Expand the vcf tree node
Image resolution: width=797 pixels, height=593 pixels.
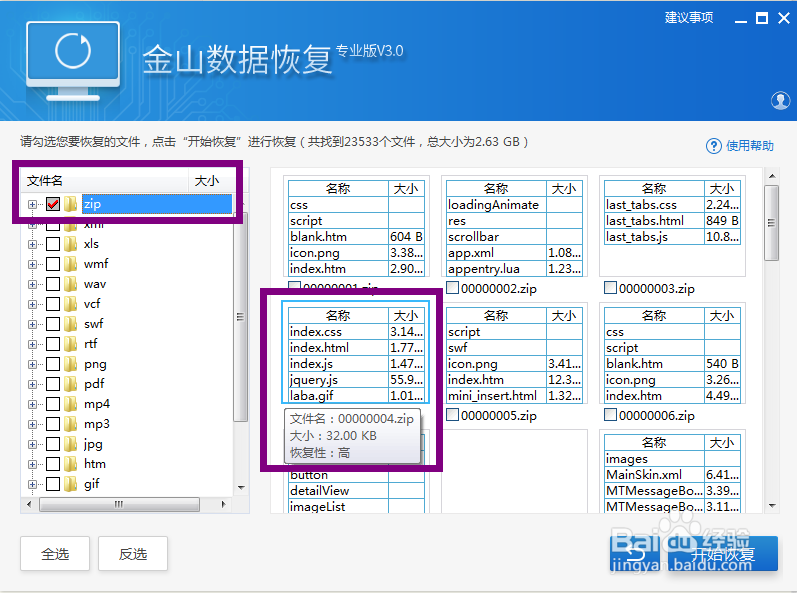point(33,304)
